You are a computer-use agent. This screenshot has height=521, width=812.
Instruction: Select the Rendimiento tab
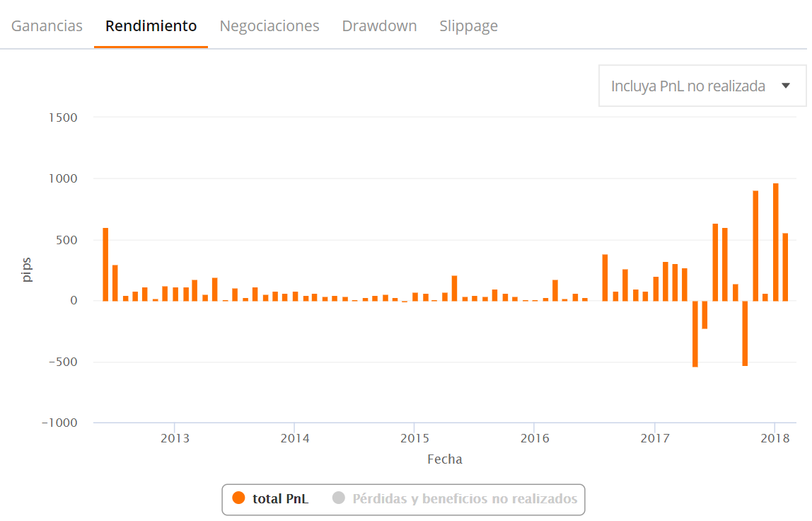coord(151,26)
